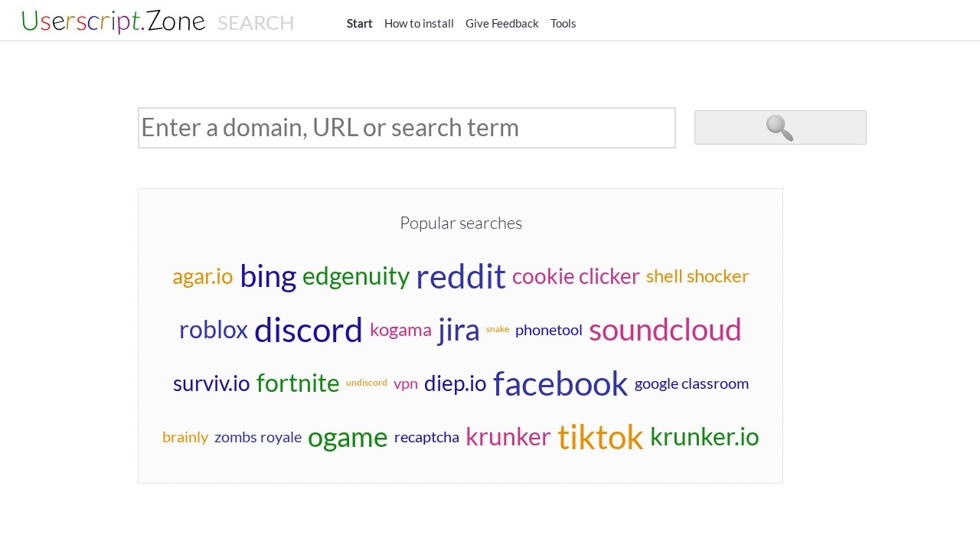Select the soundcloud popular search
The height and width of the screenshot is (551, 980).
665,330
